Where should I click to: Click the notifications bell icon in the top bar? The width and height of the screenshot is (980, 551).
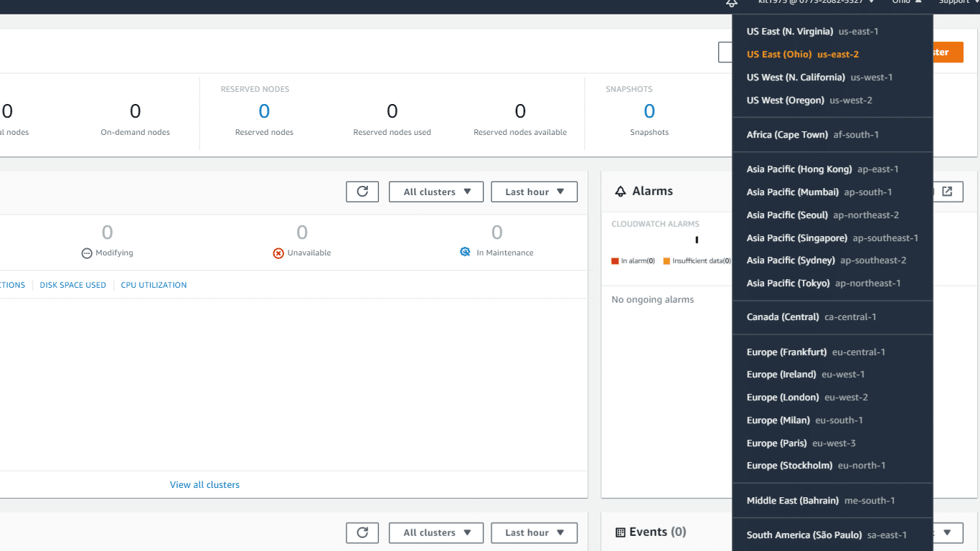(x=731, y=4)
